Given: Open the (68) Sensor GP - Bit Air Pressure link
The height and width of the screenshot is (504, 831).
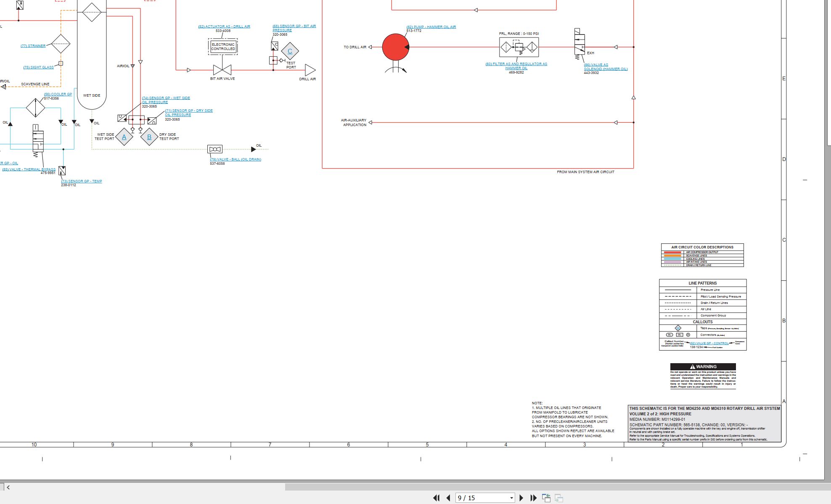Looking at the screenshot, I should [294, 28].
